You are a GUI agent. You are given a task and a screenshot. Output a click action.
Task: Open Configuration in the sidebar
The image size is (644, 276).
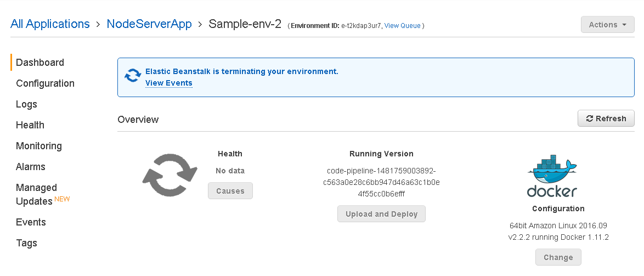click(x=45, y=83)
